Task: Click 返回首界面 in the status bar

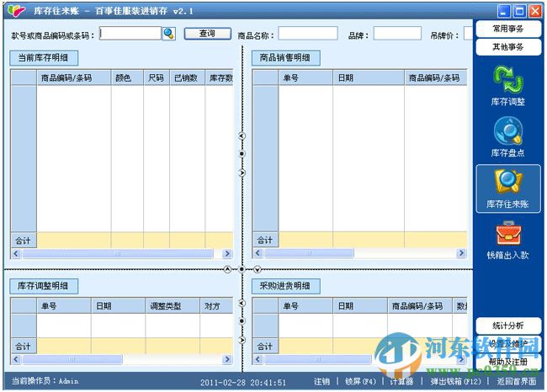Action: coord(517,381)
